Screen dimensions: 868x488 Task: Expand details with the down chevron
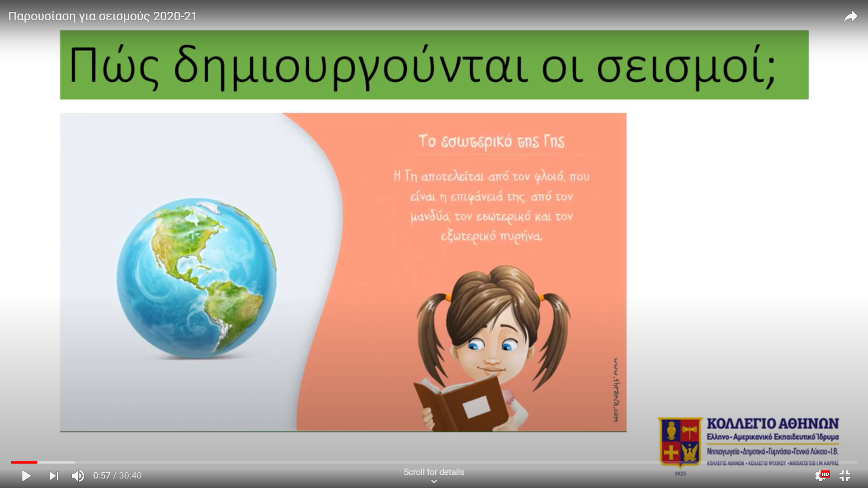click(x=434, y=482)
